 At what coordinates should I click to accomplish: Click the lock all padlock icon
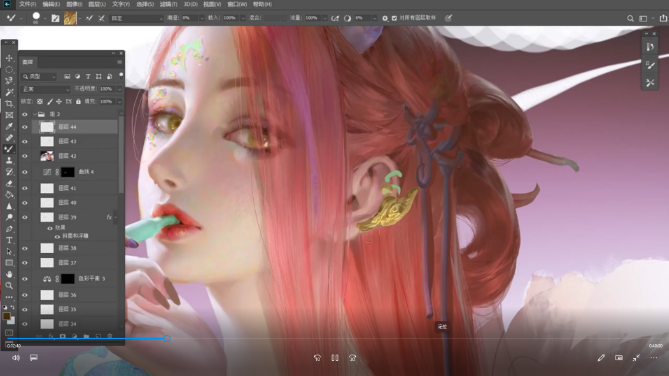[78, 102]
